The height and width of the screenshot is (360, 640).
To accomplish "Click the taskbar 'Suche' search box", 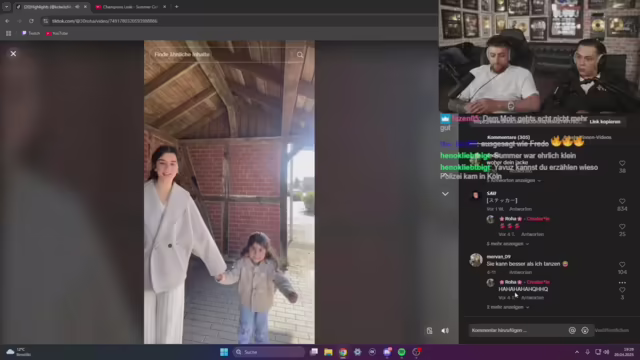I will click(x=269, y=352).
